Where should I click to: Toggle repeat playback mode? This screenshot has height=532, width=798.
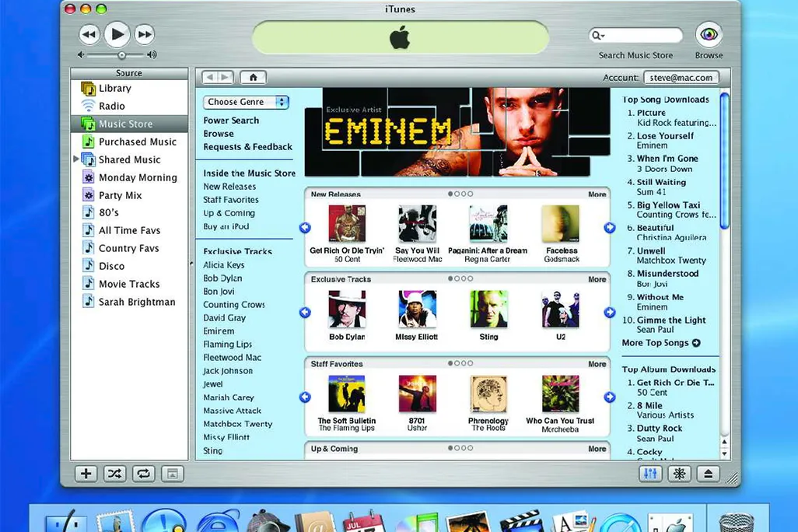pyautogui.click(x=143, y=474)
